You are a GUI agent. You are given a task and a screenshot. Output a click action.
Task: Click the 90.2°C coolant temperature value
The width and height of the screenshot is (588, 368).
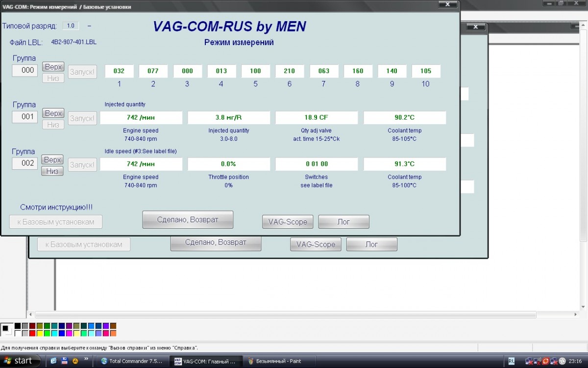405,118
